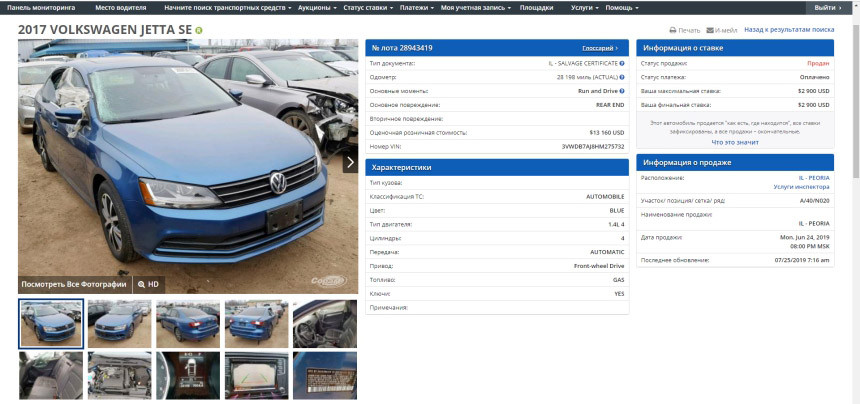
Task: Click the И-мейл link
Action: (726, 30)
